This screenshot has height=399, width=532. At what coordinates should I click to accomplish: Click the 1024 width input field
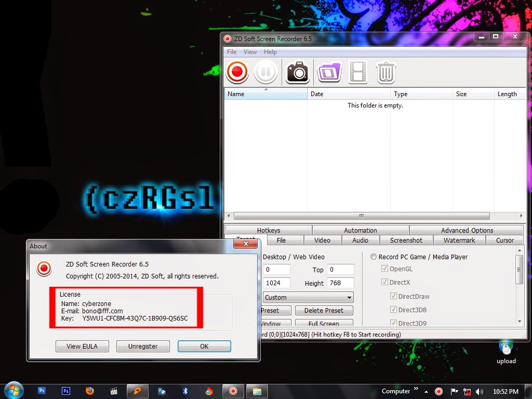pyautogui.click(x=276, y=283)
